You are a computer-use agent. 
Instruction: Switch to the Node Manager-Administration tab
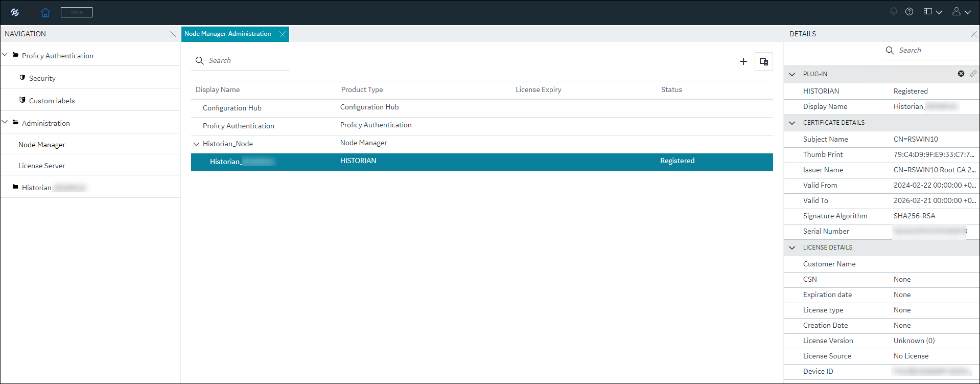tap(228, 34)
